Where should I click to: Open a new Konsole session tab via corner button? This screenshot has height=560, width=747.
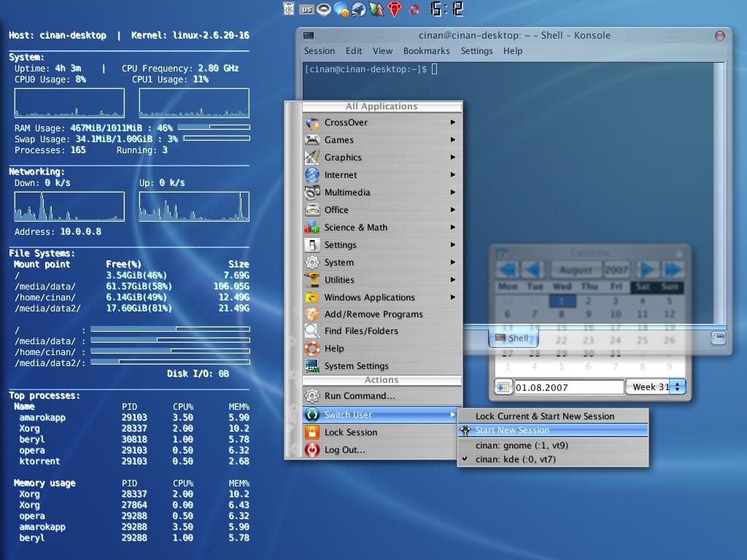coord(718,338)
